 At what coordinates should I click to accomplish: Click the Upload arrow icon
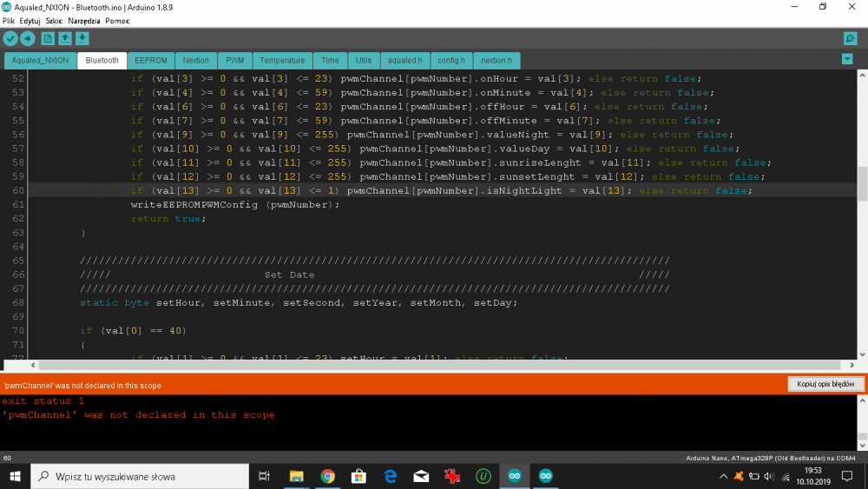[x=28, y=38]
